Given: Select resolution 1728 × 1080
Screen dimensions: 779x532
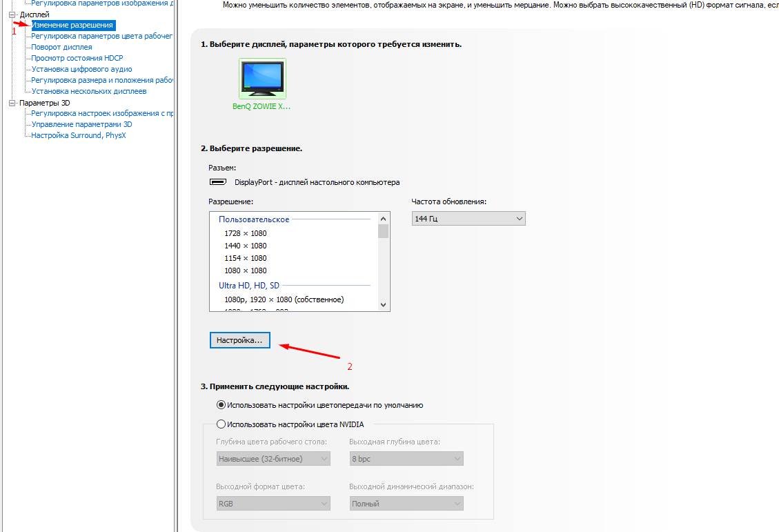Looking at the screenshot, I should [x=246, y=233].
